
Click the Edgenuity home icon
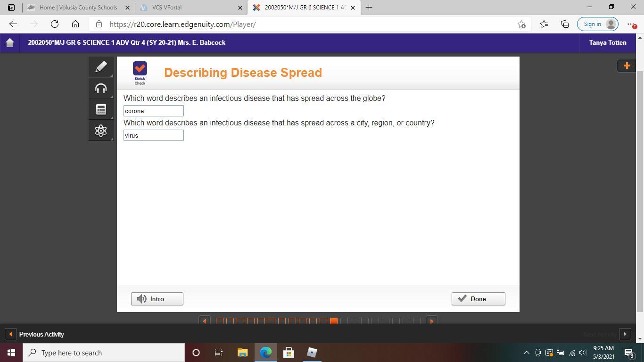pos(10,42)
